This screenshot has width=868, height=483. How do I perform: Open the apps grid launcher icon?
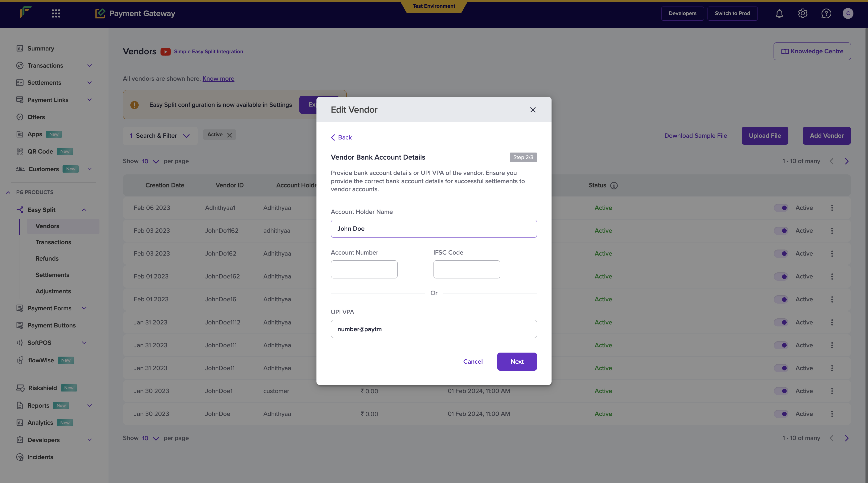56,14
